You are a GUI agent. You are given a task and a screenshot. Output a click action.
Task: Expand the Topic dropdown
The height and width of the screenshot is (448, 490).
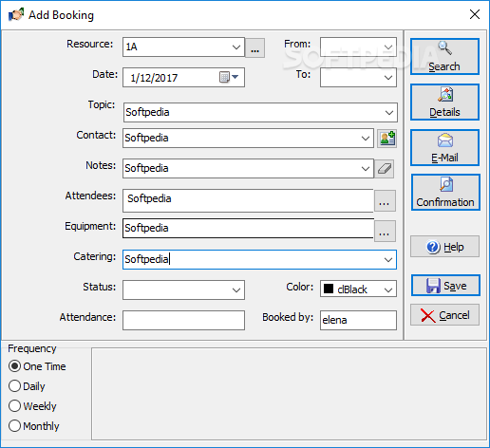point(389,113)
